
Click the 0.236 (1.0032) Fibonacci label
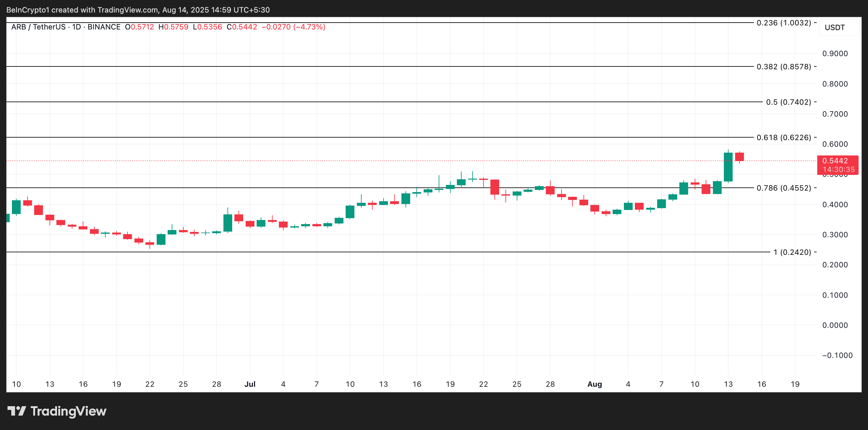[x=784, y=23]
